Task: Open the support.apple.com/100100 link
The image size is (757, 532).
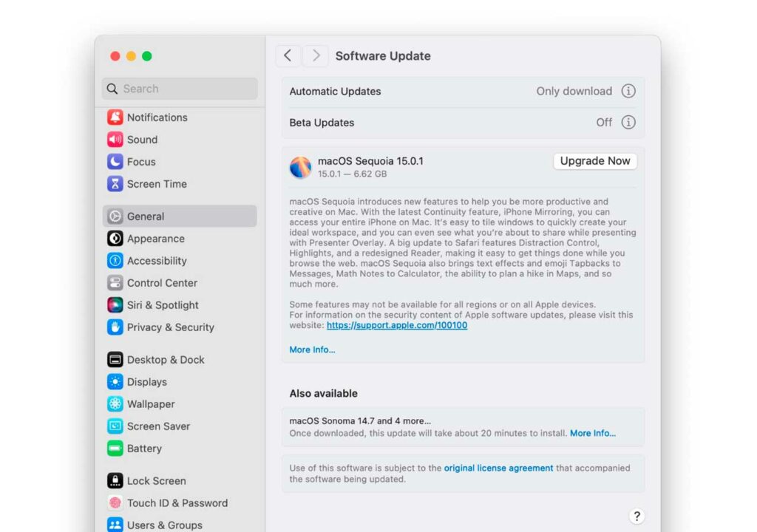Action: [397, 325]
